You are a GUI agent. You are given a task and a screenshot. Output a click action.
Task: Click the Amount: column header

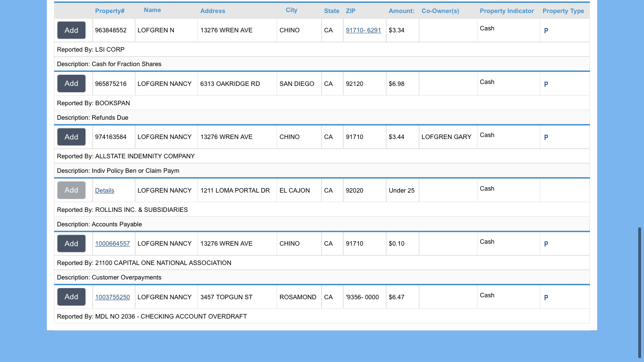[401, 11]
